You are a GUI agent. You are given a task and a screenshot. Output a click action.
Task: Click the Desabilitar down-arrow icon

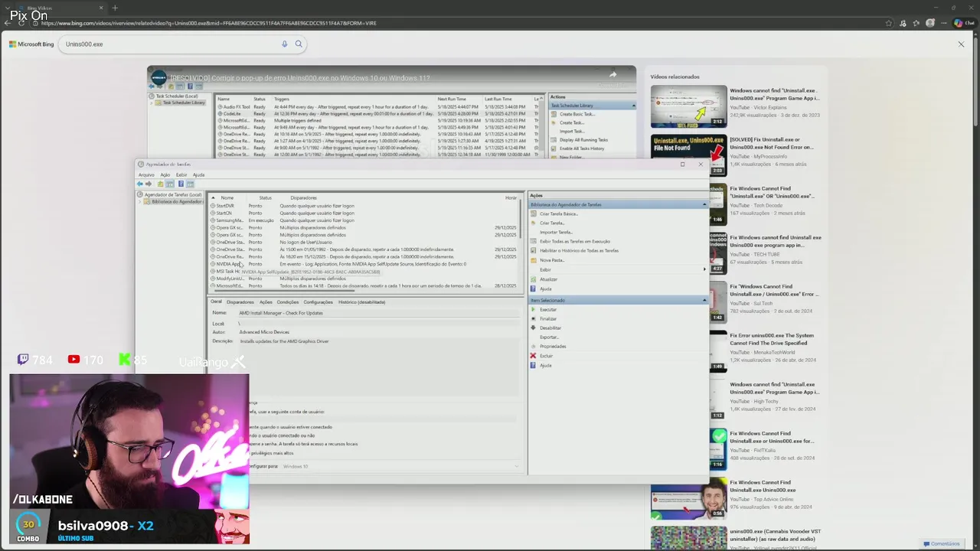534,328
